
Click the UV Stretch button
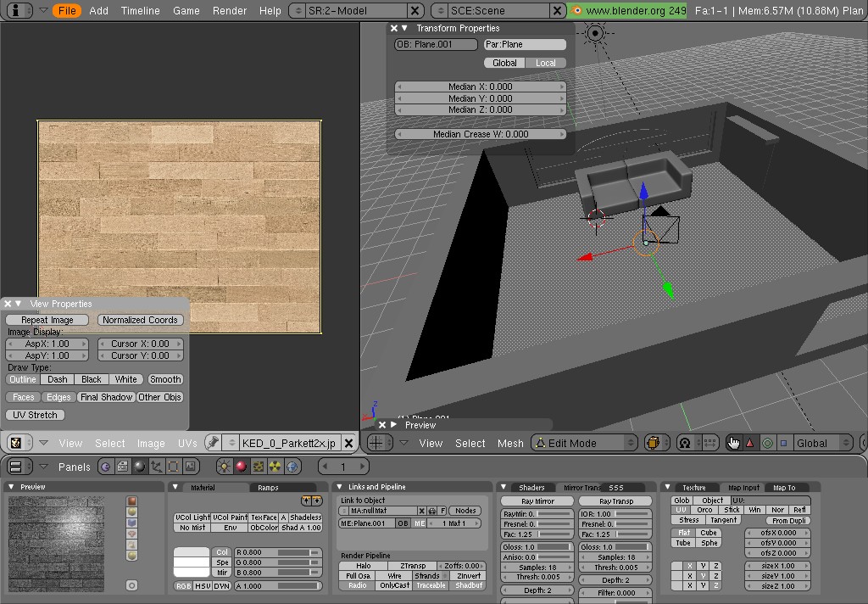(x=35, y=415)
